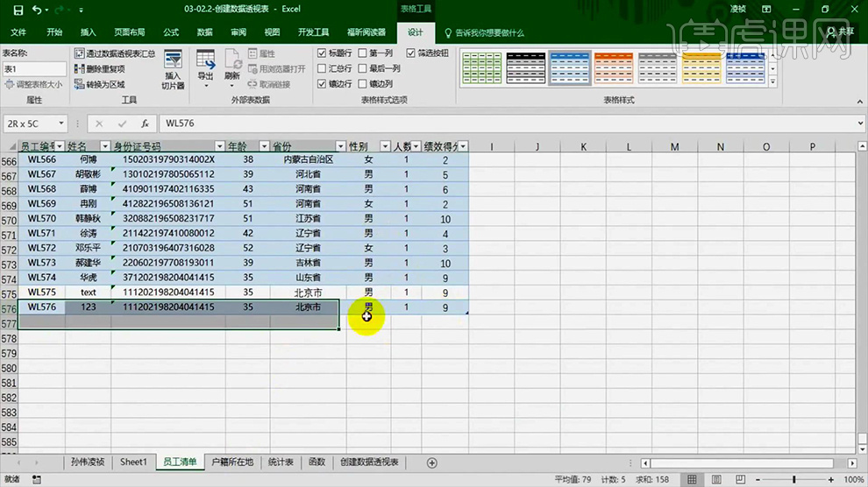Image resolution: width=868 pixels, height=487 pixels.
Task: Enable the Total Row (汇总行) checkbox
Action: (x=322, y=68)
